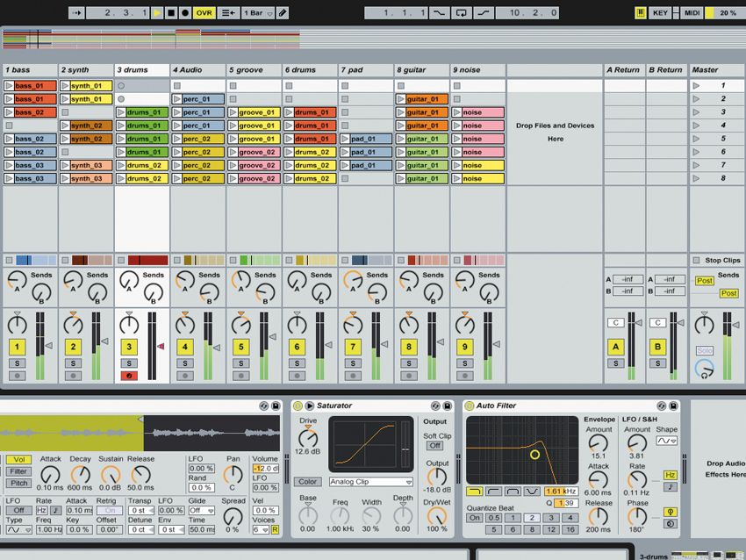Toggle Soft Clip Off in the Saturator

[x=434, y=446]
